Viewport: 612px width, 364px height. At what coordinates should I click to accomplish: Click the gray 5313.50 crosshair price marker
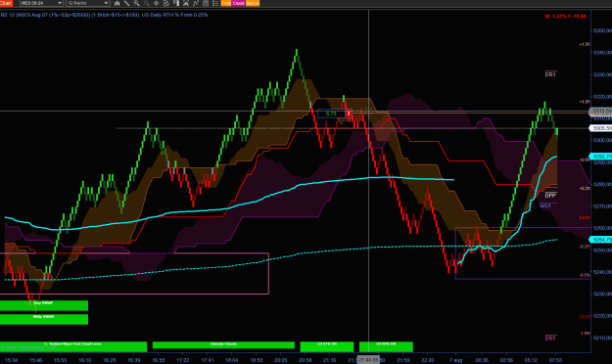coord(600,112)
